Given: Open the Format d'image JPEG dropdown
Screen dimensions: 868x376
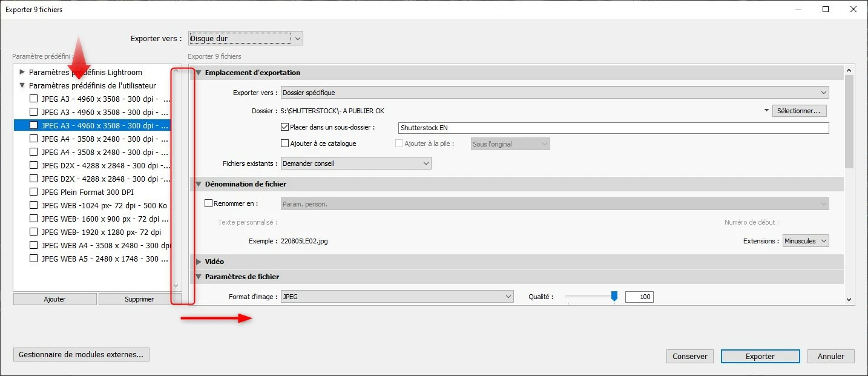Looking at the screenshot, I should [x=397, y=297].
